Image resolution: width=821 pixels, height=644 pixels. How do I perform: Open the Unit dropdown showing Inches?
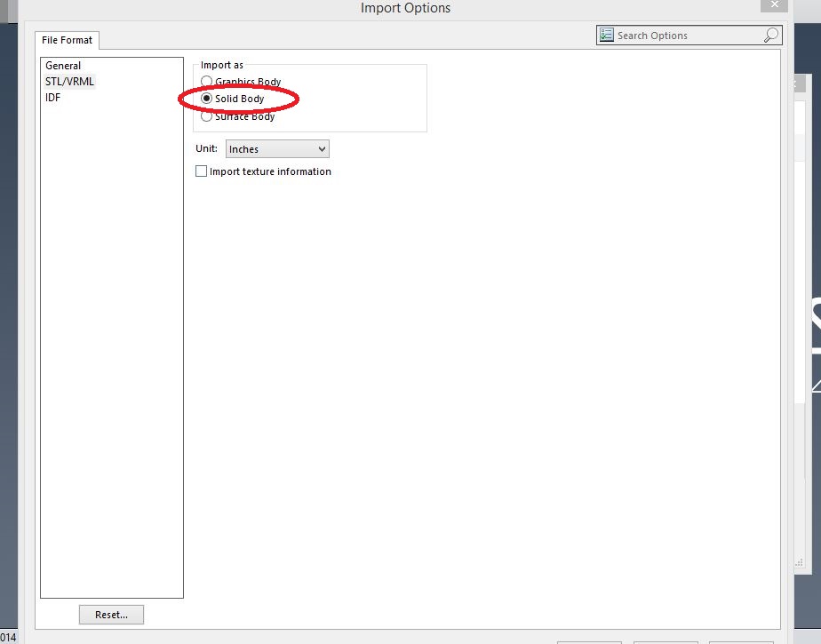pyautogui.click(x=276, y=149)
